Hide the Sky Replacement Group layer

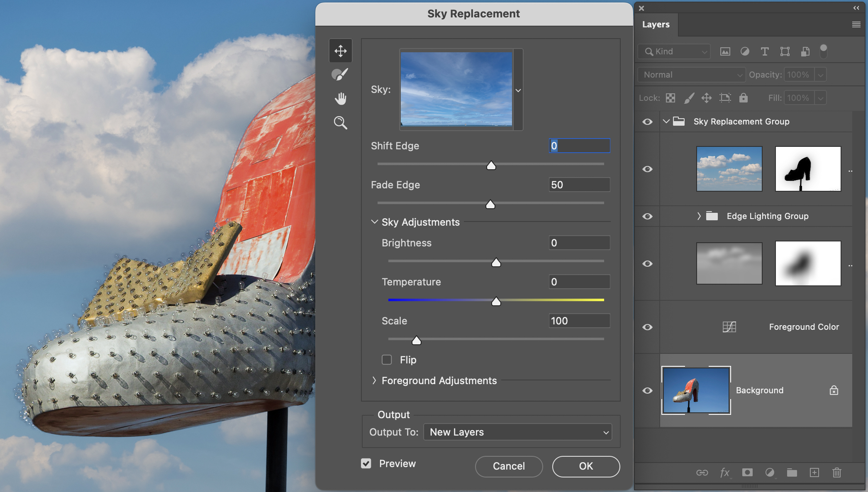[647, 121]
